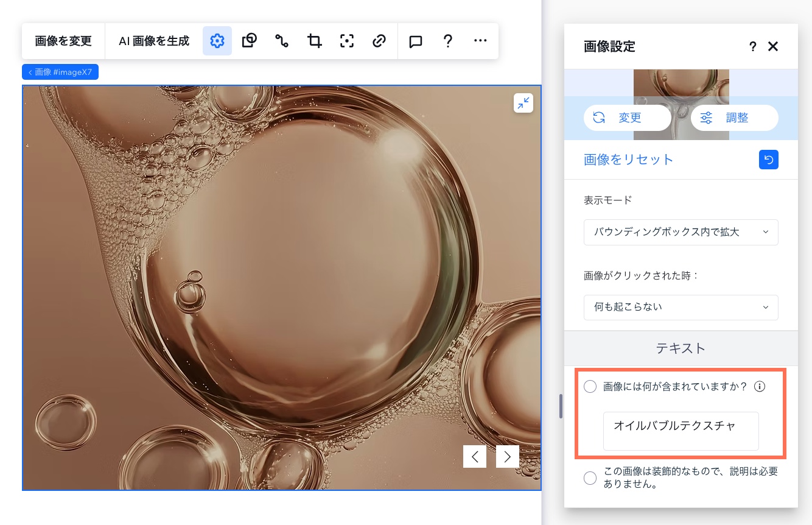Viewport: 812px width, 525px height.
Task: Select the decorative image radio option
Action: coord(590,478)
